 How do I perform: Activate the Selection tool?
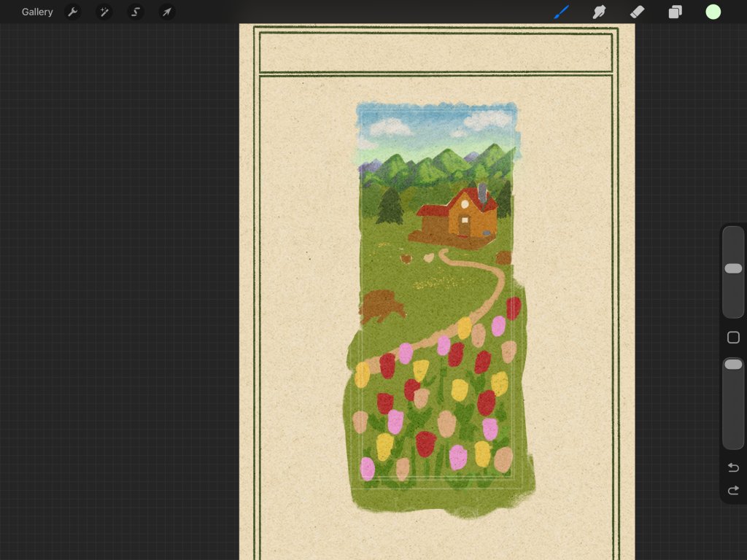click(135, 12)
